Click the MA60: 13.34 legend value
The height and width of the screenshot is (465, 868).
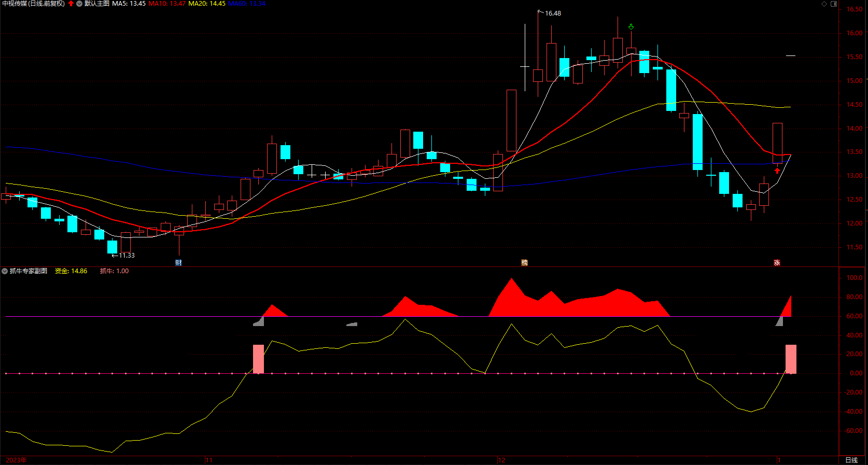click(247, 4)
